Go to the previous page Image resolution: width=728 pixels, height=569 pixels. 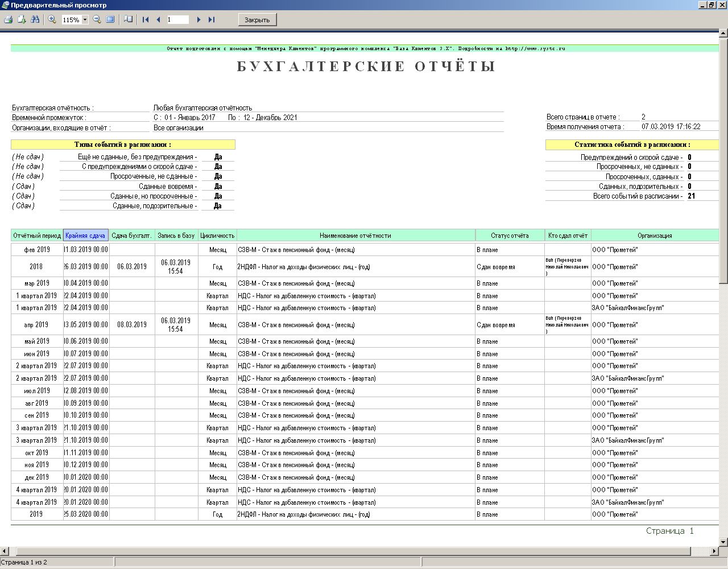158,19
